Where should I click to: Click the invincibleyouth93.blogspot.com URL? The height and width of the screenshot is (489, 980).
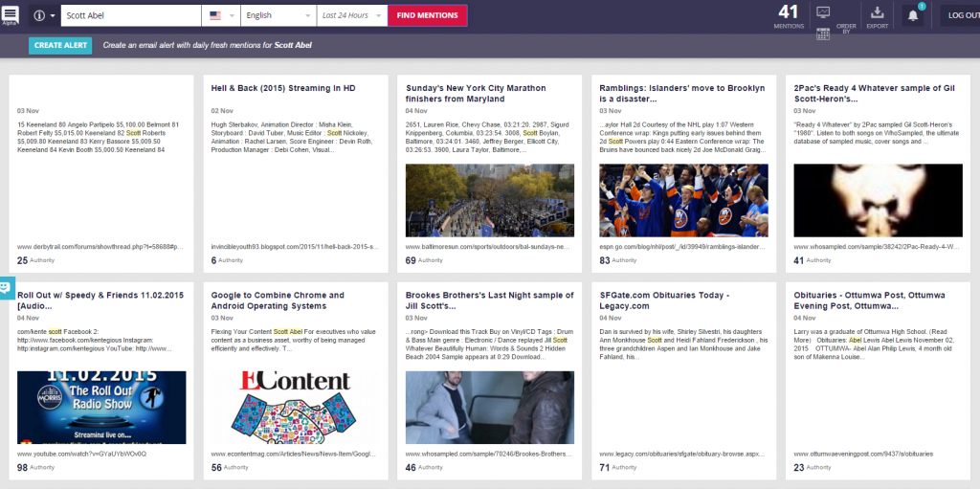(x=295, y=247)
